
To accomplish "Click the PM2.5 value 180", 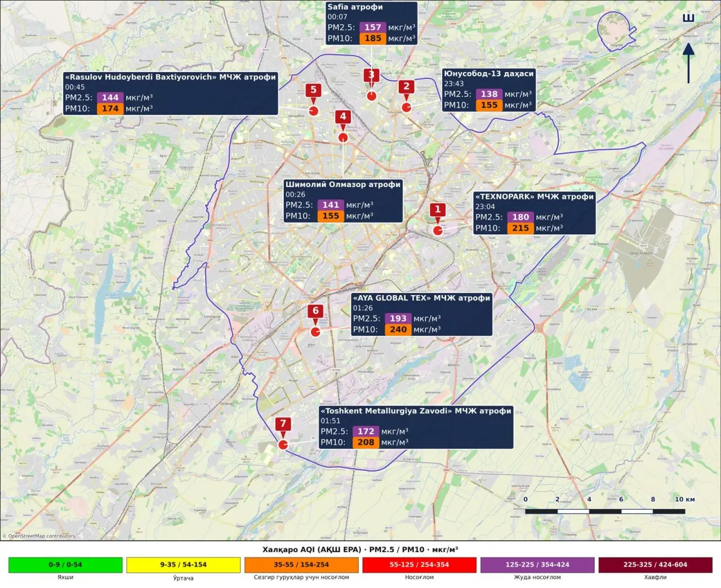I will (x=520, y=217).
